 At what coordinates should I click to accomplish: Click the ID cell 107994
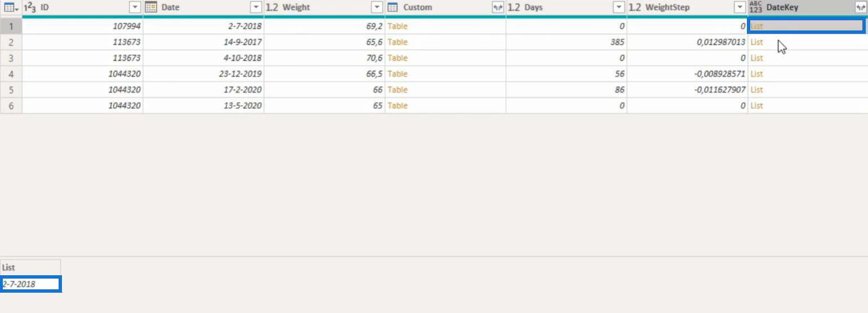[x=83, y=26]
